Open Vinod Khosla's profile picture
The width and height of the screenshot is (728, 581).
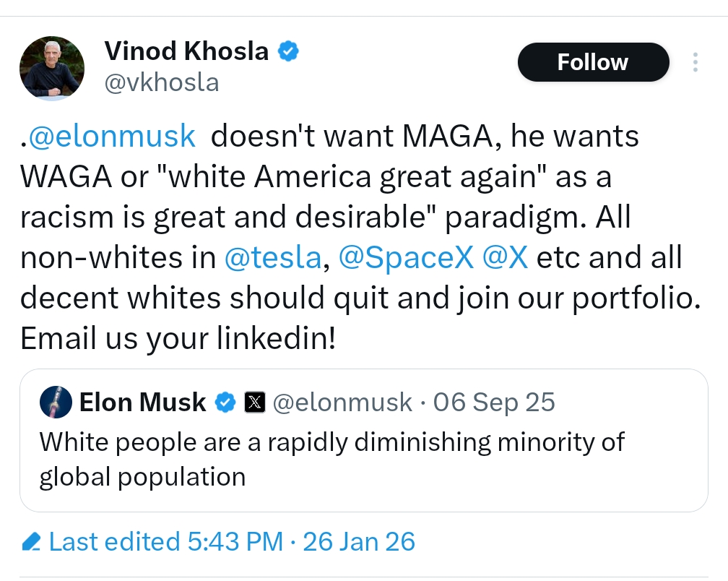point(51,66)
